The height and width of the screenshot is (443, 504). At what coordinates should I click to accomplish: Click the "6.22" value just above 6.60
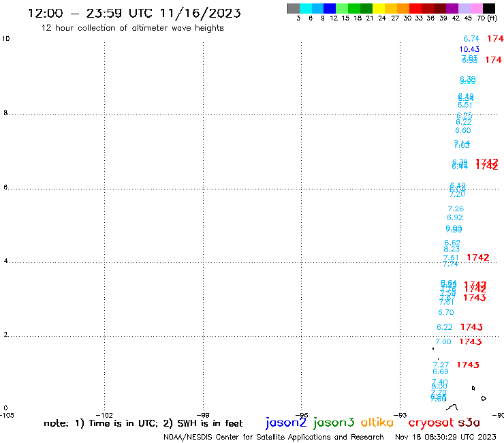click(464, 122)
